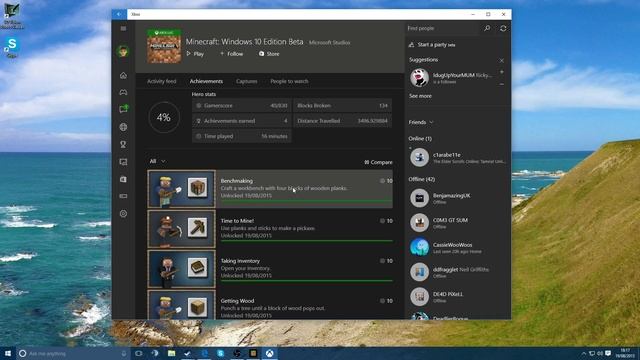The width and height of the screenshot is (640, 360).
Task: Click the taskbar clock and date
Action: pos(625,353)
